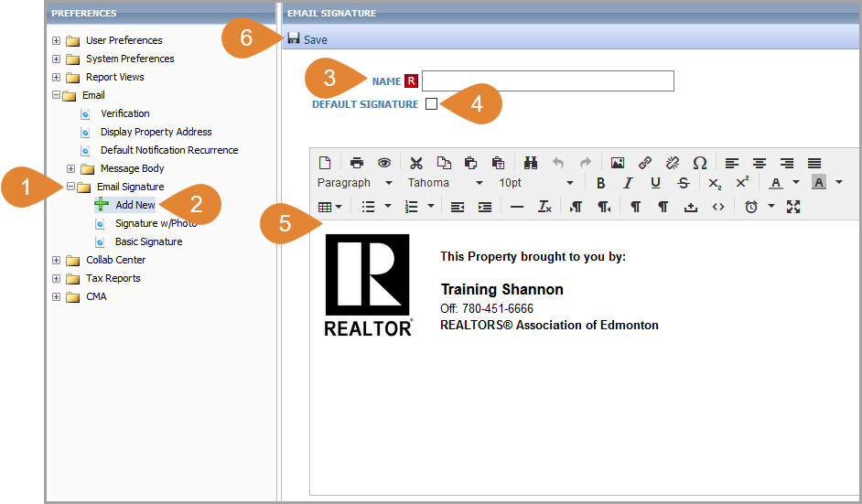The height and width of the screenshot is (504, 862).
Task: Toggle italic formatting
Action: [628, 183]
